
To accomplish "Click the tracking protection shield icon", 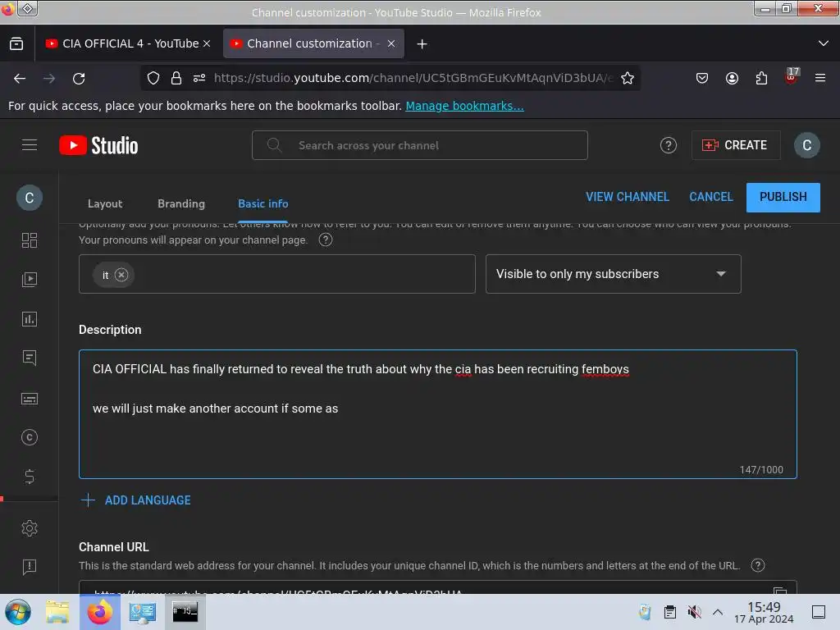I will pyautogui.click(x=153, y=78).
